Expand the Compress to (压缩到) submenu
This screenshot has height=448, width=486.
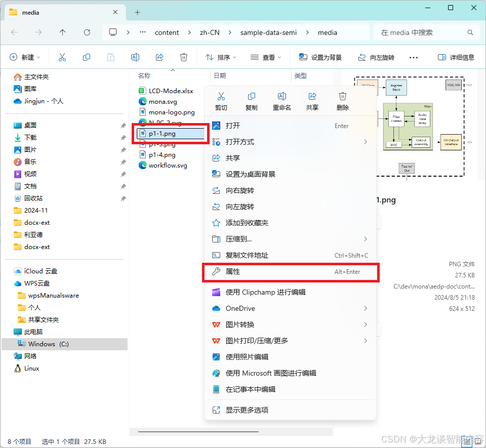[x=366, y=239]
